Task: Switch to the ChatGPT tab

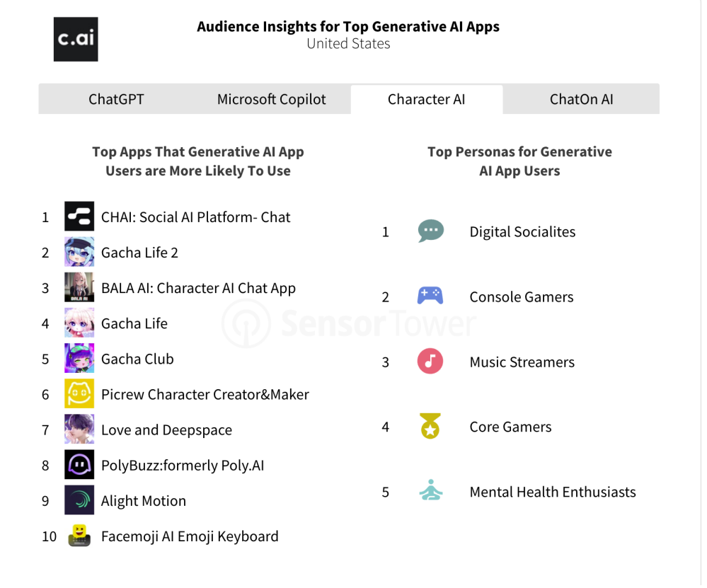Action: pyautogui.click(x=116, y=99)
